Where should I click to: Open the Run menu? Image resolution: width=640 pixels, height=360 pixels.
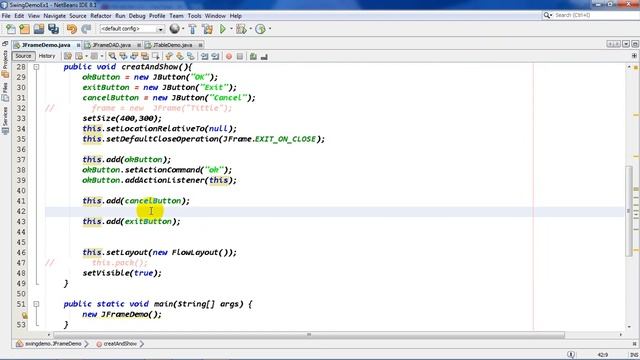(120, 16)
